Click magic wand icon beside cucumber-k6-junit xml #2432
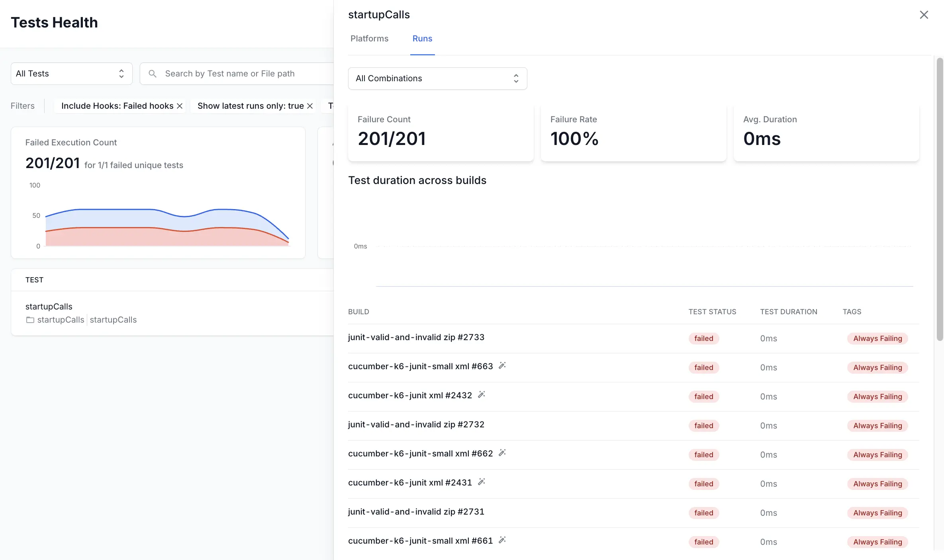This screenshot has width=944, height=560. (x=482, y=395)
